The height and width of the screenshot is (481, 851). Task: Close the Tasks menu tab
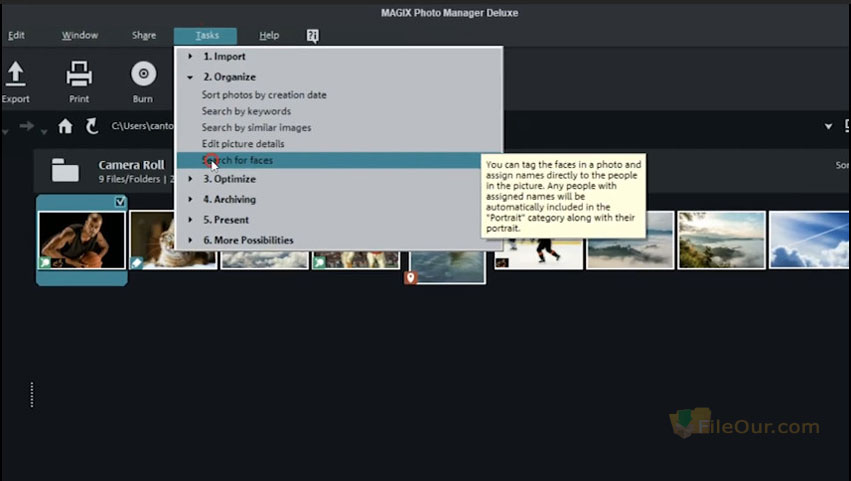pyautogui.click(x=206, y=36)
